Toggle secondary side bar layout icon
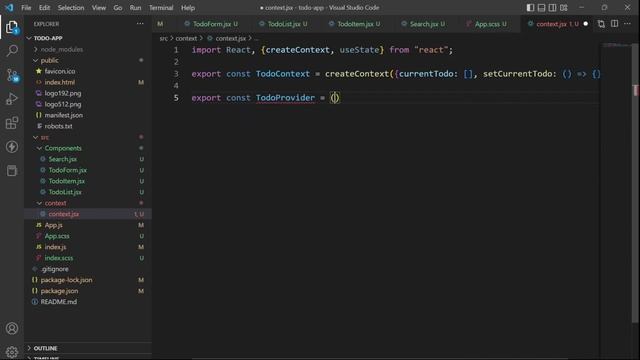 552,8
